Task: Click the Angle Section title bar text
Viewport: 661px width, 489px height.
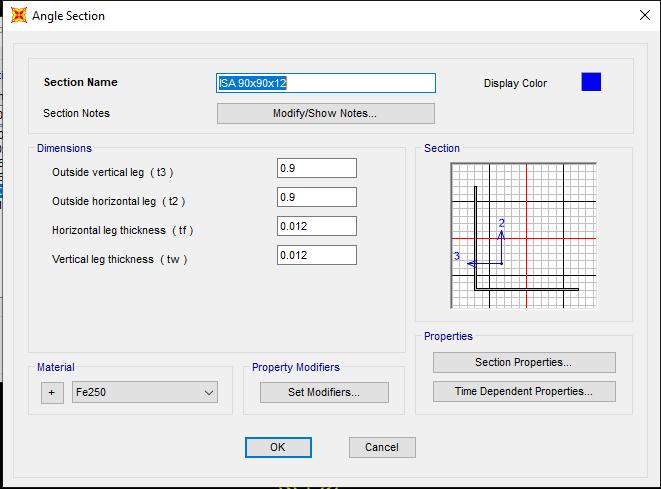Action: point(68,16)
